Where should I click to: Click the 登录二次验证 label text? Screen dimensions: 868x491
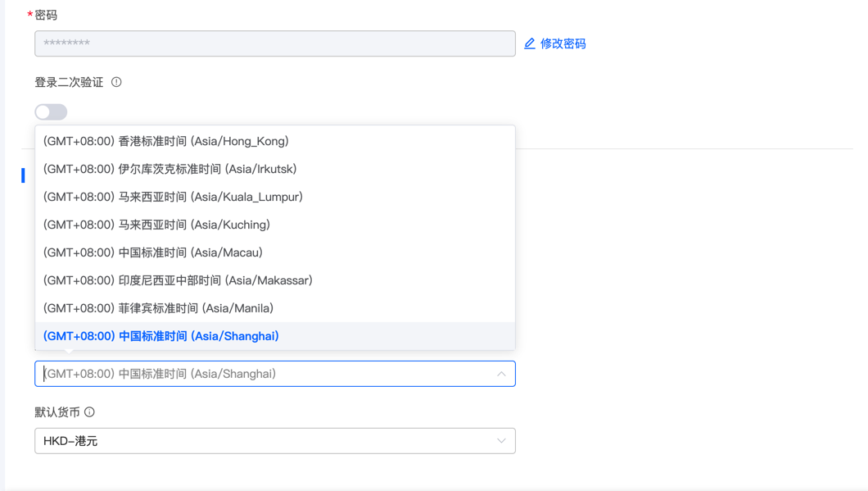pos(69,82)
